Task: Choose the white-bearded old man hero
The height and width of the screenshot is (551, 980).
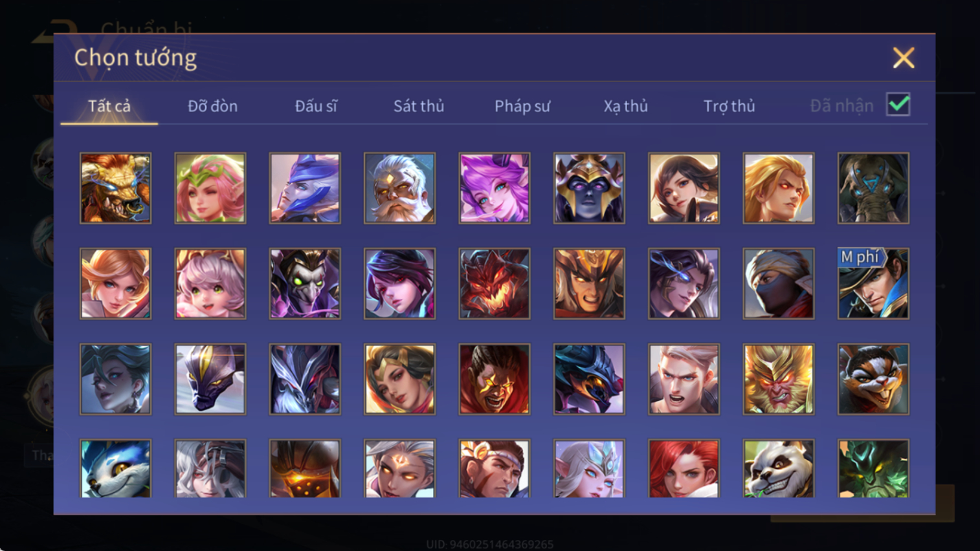Action: click(x=399, y=188)
